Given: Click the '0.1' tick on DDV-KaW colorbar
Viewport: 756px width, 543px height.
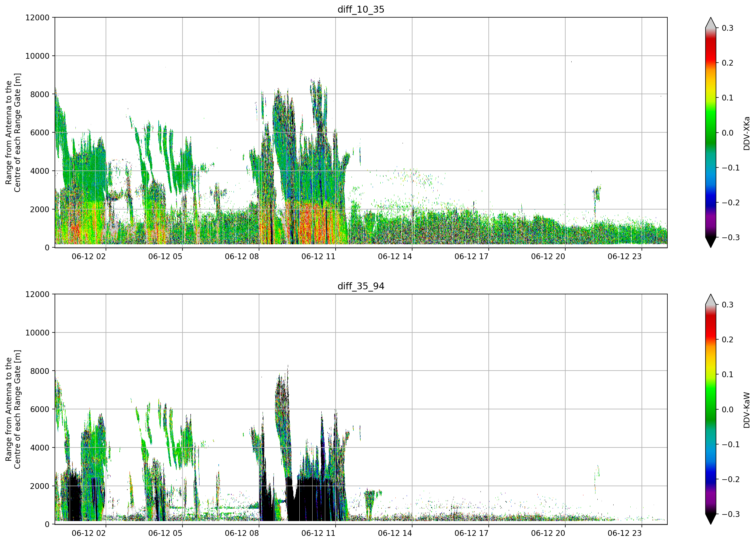Looking at the screenshot, I should click(728, 374).
